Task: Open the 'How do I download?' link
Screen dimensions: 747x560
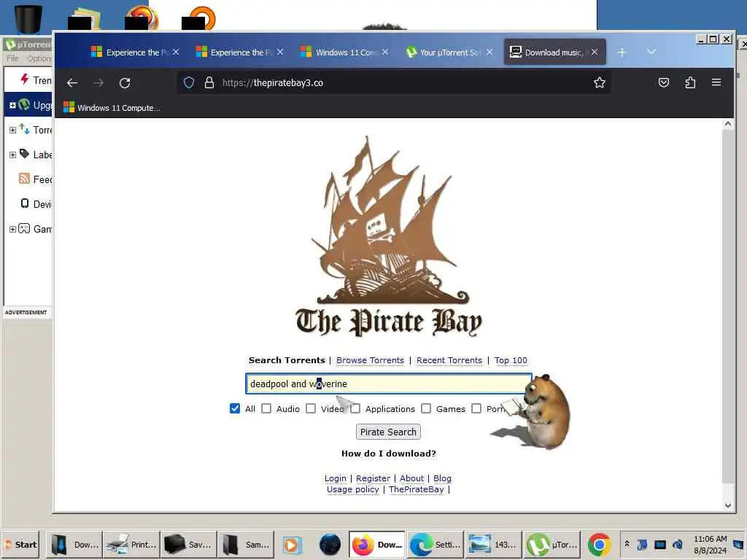Action: click(389, 454)
